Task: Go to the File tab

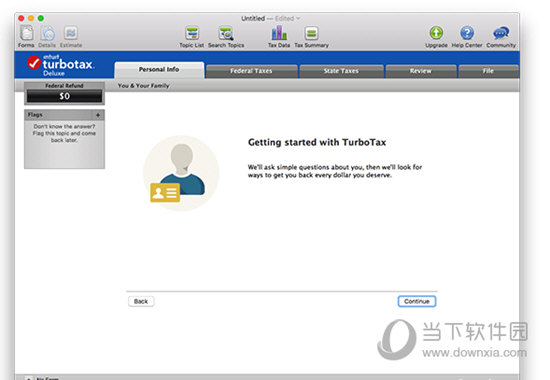Action: (x=488, y=71)
